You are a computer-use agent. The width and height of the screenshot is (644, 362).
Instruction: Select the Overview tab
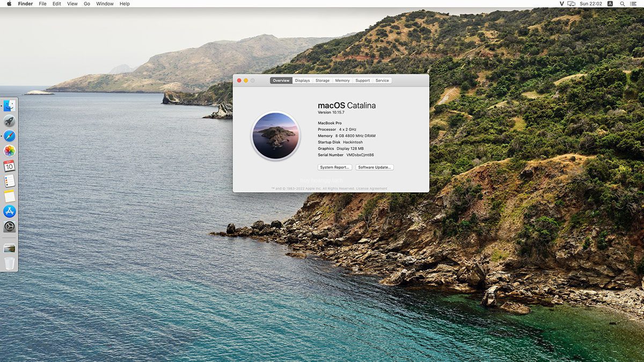click(281, 80)
